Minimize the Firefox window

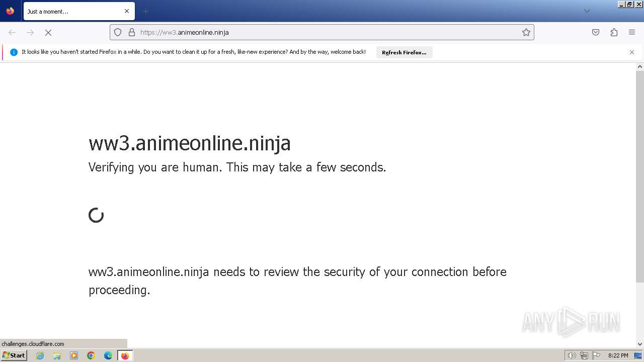click(x=621, y=4)
